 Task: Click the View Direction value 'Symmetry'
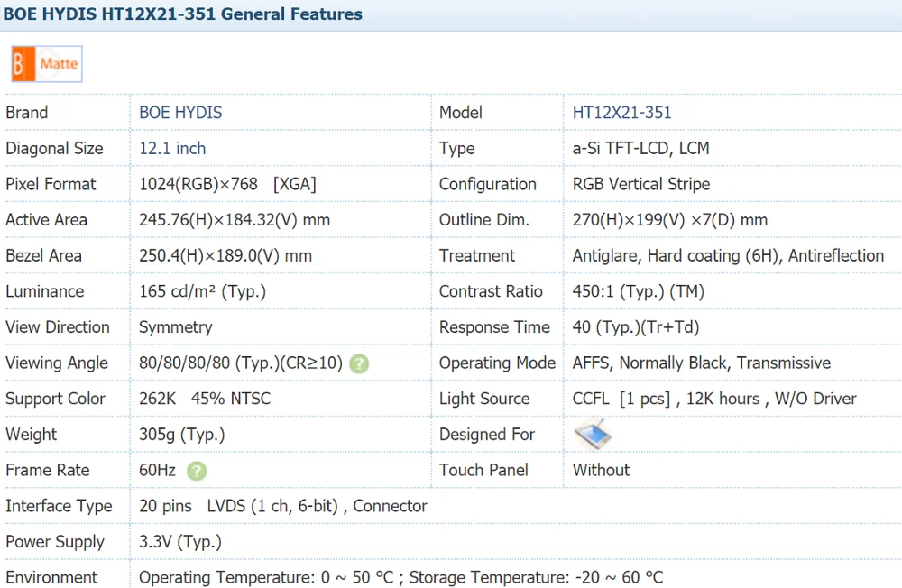[176, 327]
